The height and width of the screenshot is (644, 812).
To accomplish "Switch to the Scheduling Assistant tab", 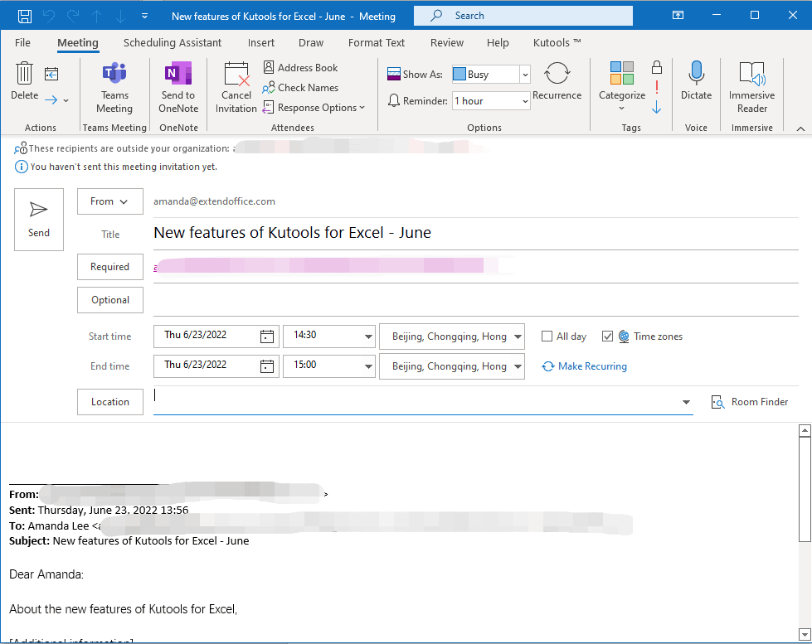I will tap(172, 42).
